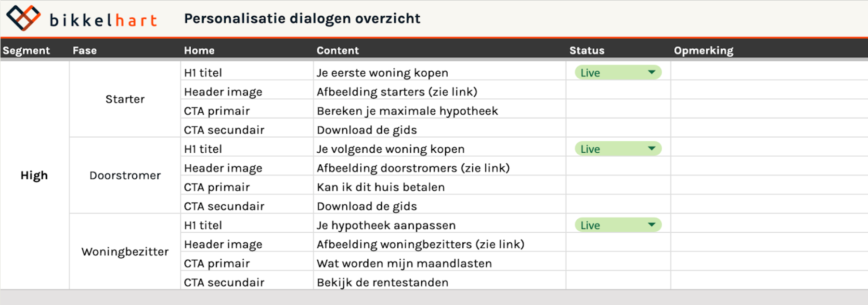Select the Segment column header
868x305 pixels.
[26, 50]
